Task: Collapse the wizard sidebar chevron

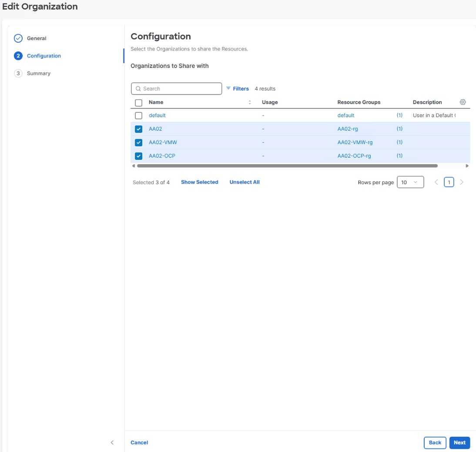Action: coord(112,442)
